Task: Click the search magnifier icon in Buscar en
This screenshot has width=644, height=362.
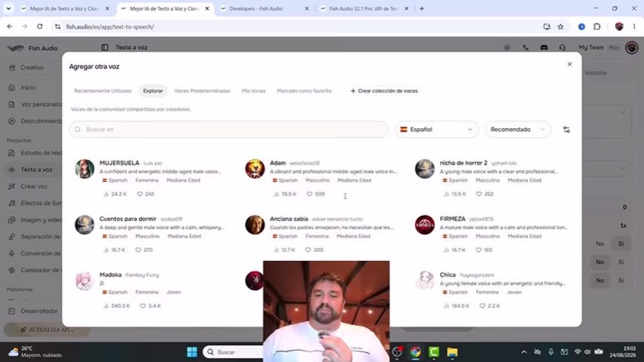Action: (77, 129)
